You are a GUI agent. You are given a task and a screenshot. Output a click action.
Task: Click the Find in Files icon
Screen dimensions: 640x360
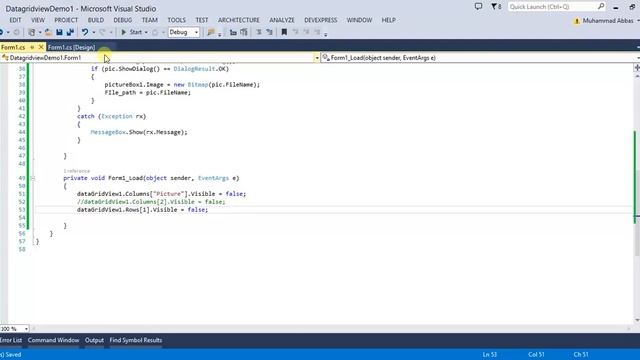point(211,32)
